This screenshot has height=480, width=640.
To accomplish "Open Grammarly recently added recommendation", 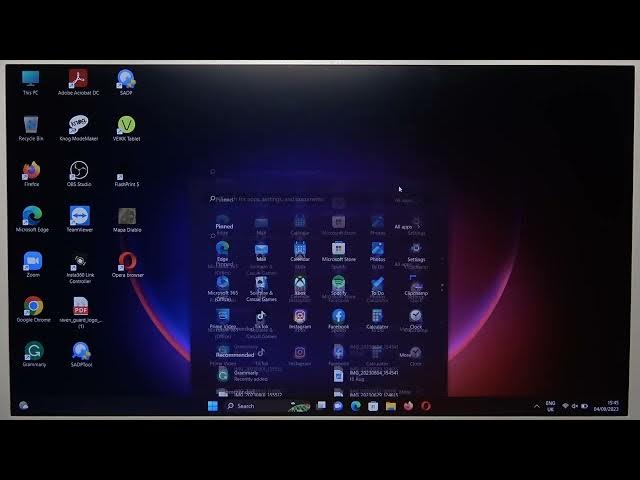I will click(x=244, y=376).
